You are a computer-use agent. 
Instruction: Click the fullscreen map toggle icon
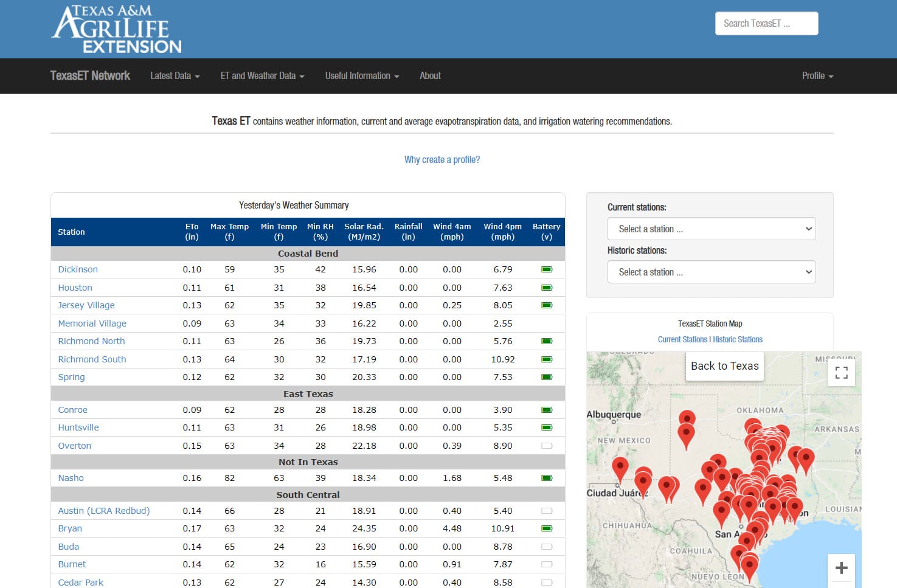841,372
